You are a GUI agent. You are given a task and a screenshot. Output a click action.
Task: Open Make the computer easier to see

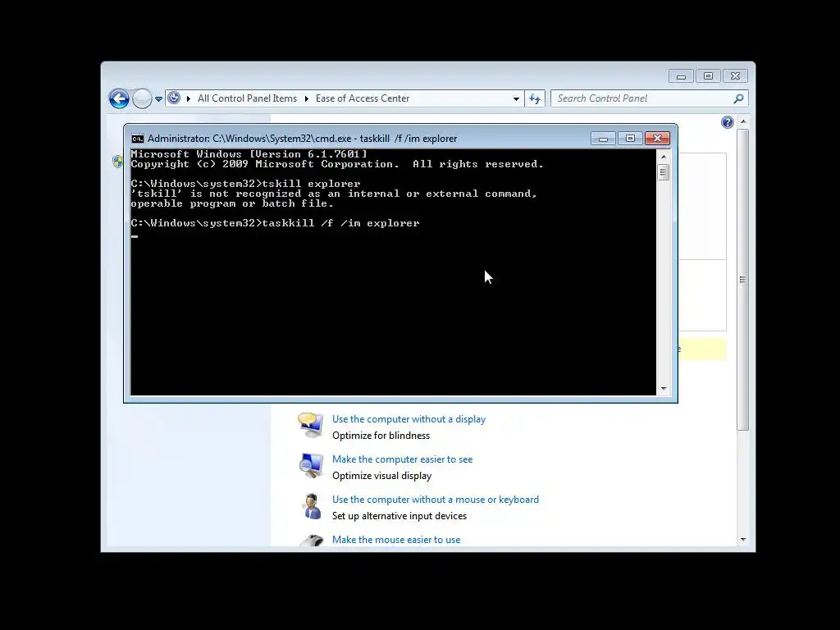click(x=402, y=459)
